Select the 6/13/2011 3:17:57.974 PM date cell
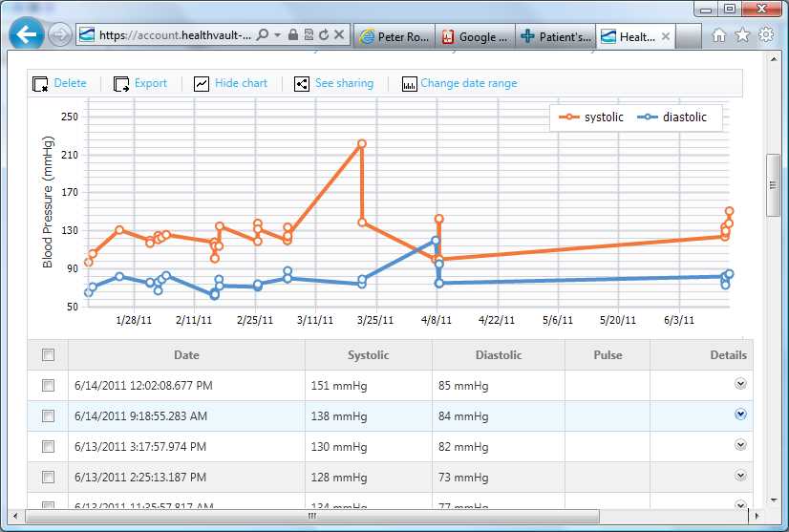Screen dimensions: 789x532 (x=186, y=447)
